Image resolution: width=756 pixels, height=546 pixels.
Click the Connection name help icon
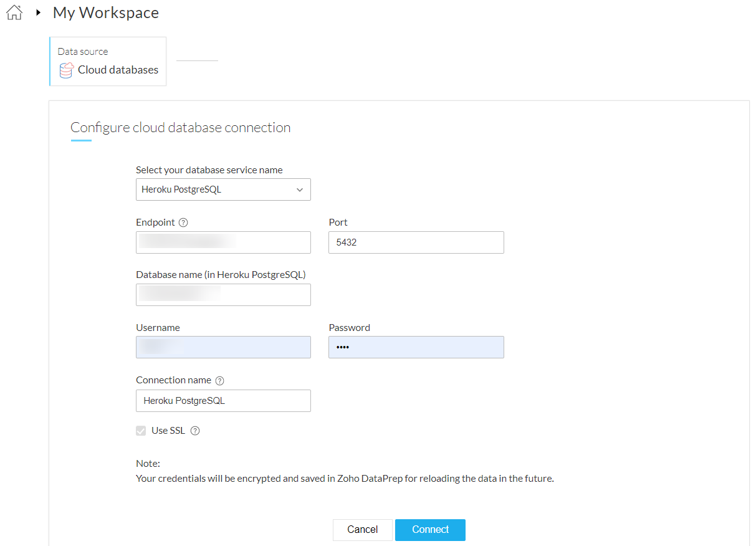point(219,380)
